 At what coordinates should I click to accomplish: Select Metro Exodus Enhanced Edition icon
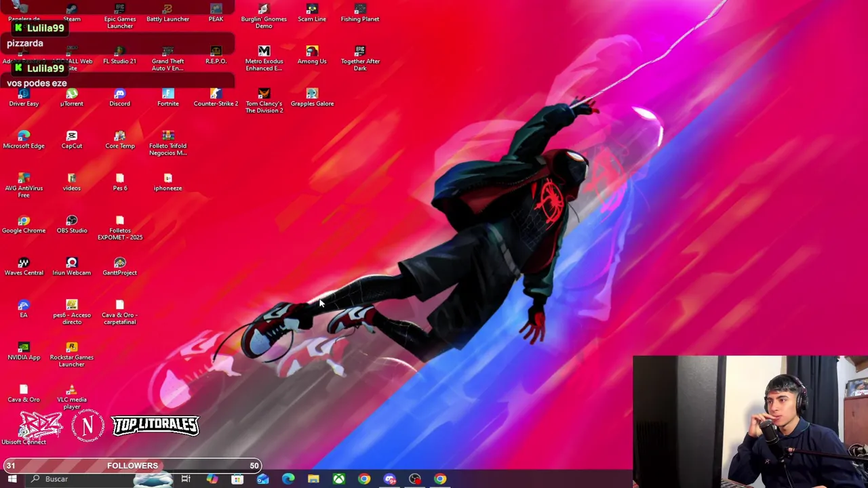click(264, 59)
